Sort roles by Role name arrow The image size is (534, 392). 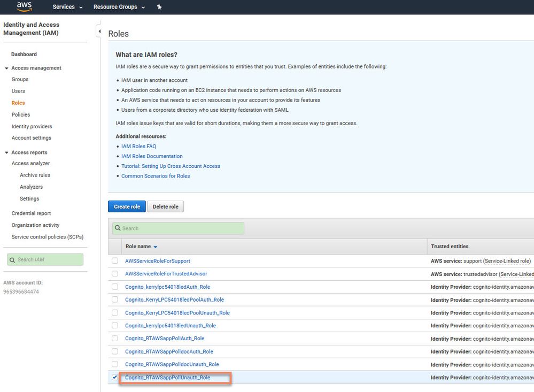pyautogui.click(x=156, y=247)
